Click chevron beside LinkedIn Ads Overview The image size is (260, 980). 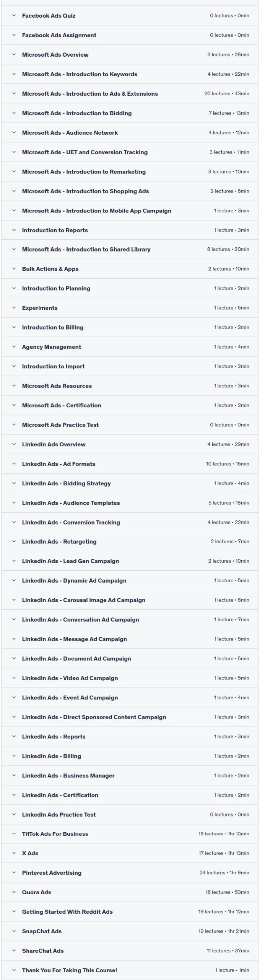pyautogui.click(x=14, y=444)
